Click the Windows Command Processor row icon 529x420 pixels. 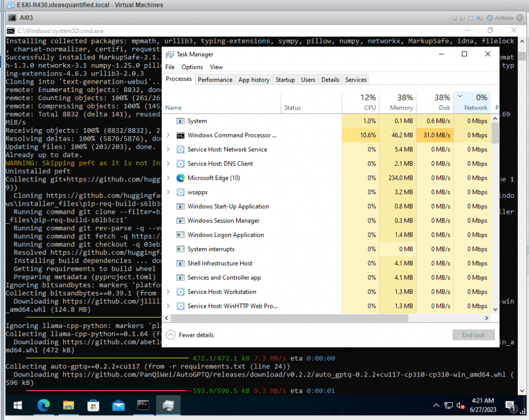pyautogui.click(x=180, y=135)
